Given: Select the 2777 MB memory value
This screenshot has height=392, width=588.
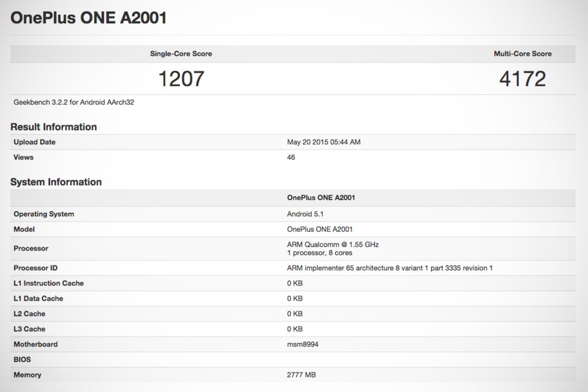Looking at the screenshot, I should [301, 375].
